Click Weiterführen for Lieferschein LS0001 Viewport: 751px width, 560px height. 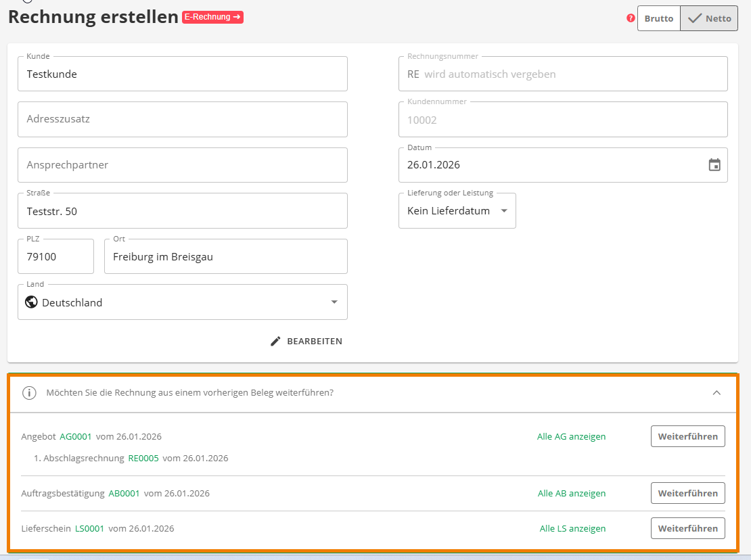688,528
